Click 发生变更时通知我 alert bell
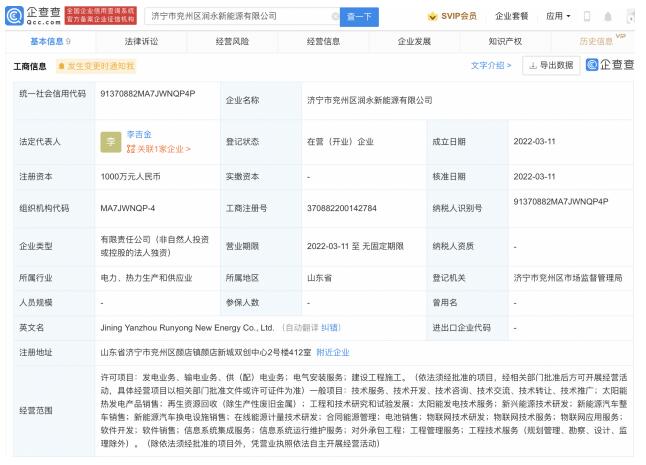Viewport: 646px width, 465px height. click(x=60, y=66)
